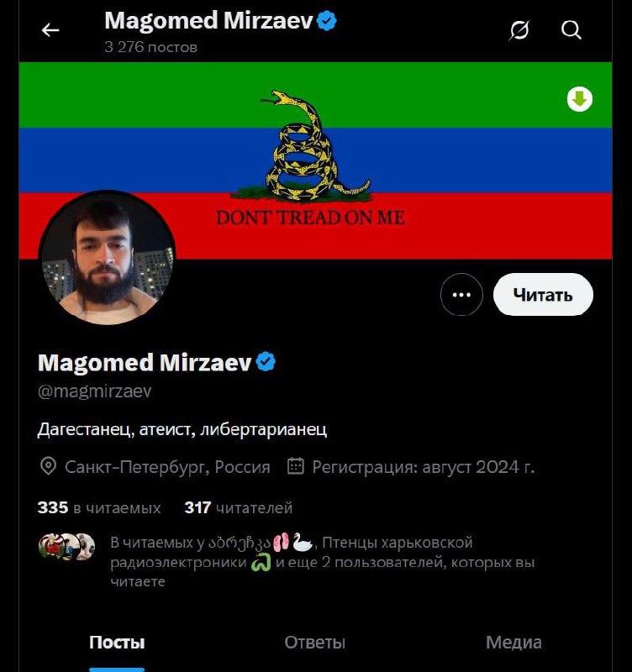Screen dimensions: 632x672
Task: Go back using the left arrow
Action: coord(50,30)
